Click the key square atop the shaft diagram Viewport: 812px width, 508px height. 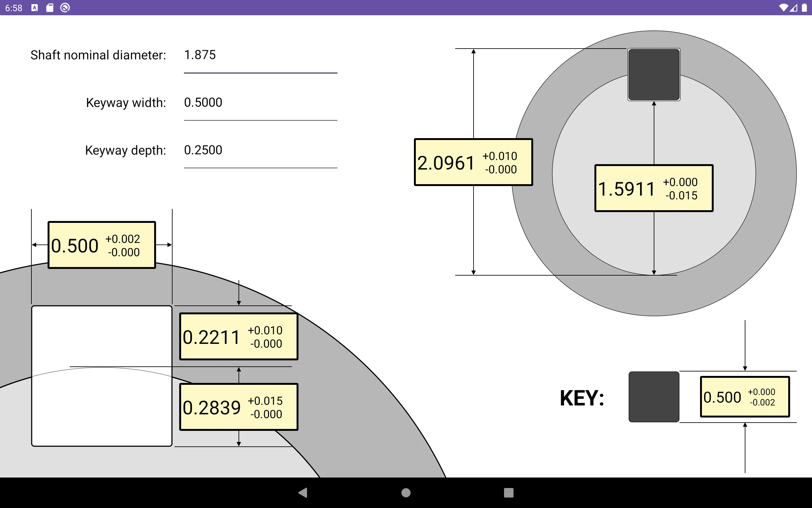(x=654, y=75)
